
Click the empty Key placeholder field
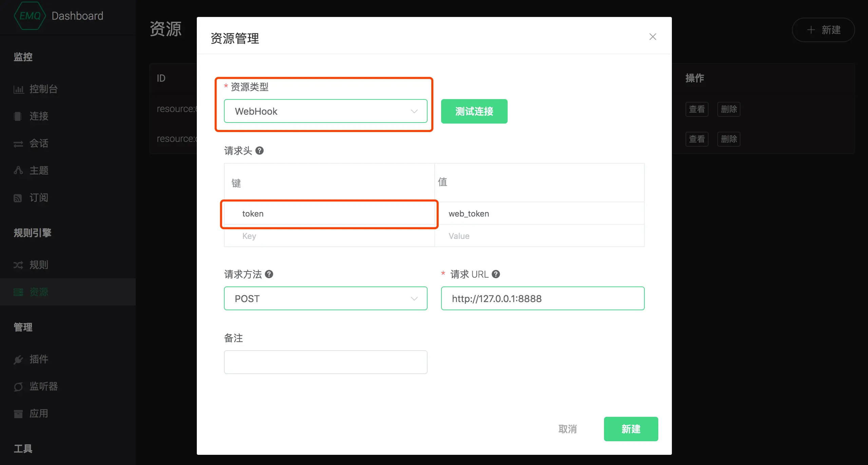[x=328, y=236]
